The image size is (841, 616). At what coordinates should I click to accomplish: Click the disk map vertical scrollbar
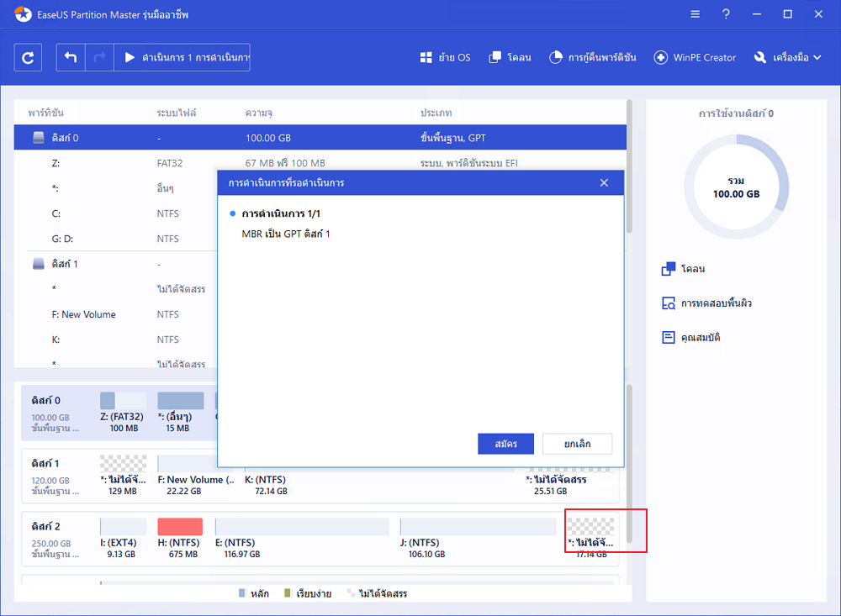click(x=629, y=463)
